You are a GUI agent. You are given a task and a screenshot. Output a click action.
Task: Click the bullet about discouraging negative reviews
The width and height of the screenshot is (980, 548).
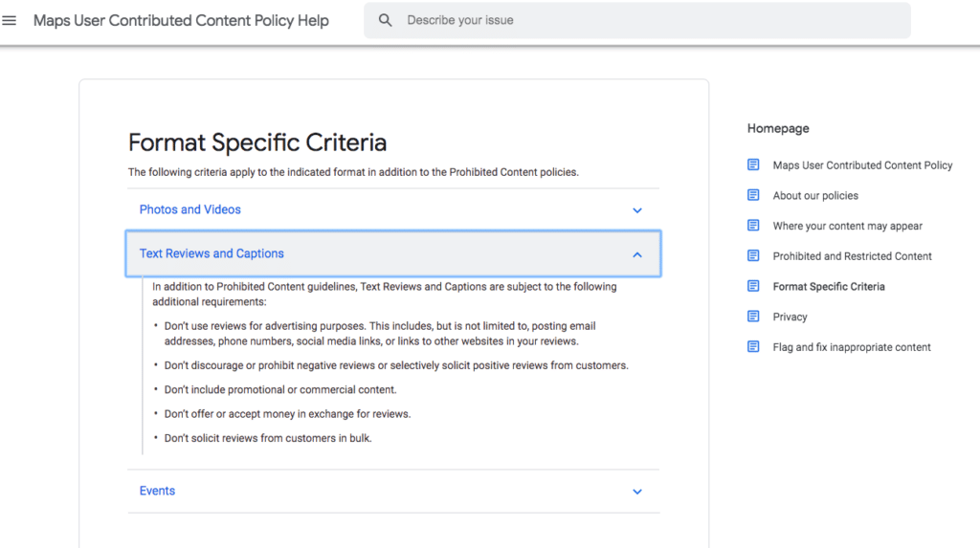point(396,365)
